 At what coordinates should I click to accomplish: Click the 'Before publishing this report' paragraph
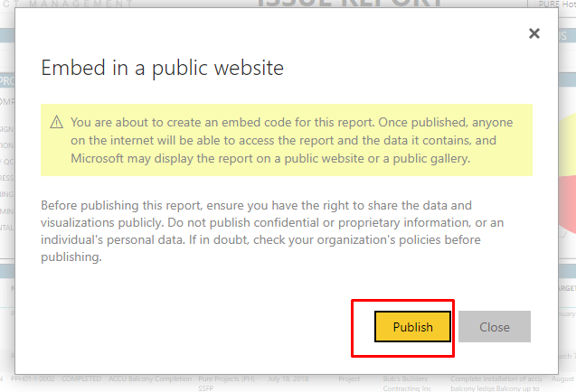point(272,231)
